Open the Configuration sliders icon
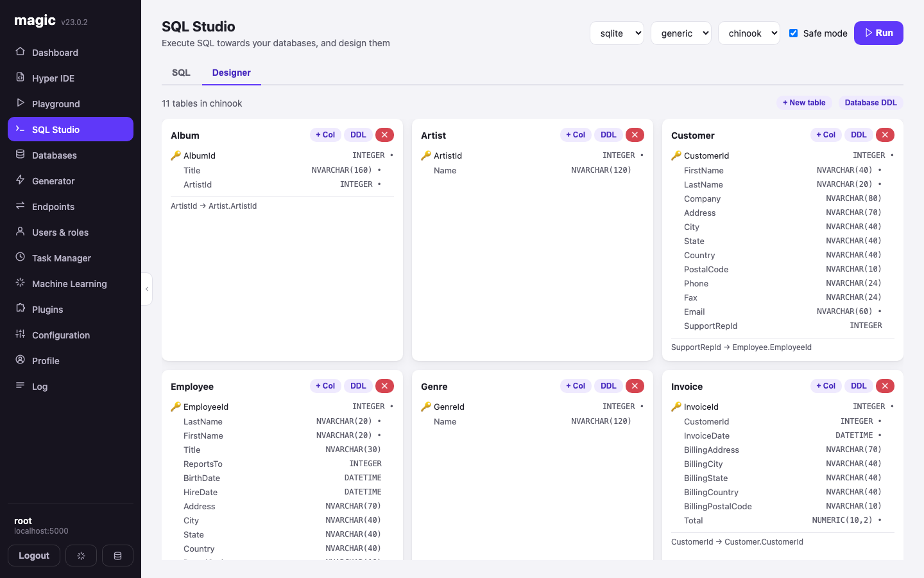The height and width of the screenshot is (578, 924). pyautogui.click(x=20, y=334)
